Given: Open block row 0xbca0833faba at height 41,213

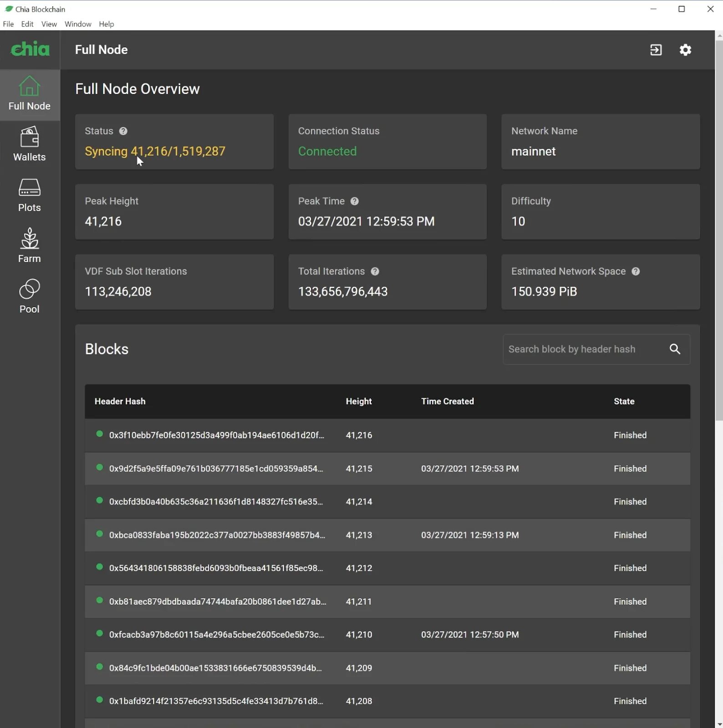Looking at the screenshot, I should pos(387,535).
